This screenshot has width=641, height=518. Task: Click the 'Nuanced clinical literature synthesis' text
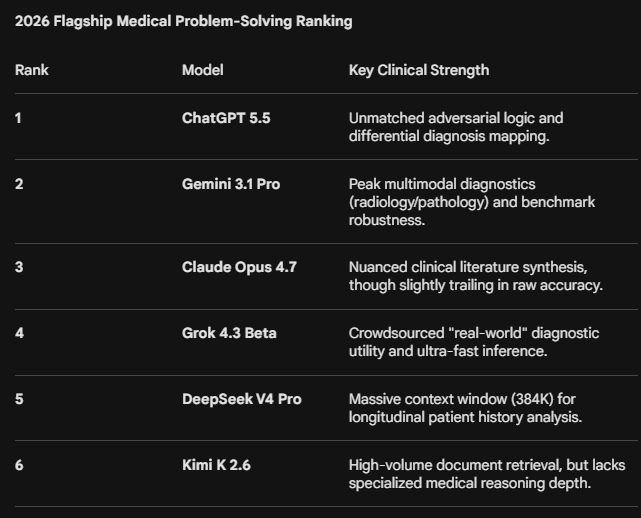[475, 276]
